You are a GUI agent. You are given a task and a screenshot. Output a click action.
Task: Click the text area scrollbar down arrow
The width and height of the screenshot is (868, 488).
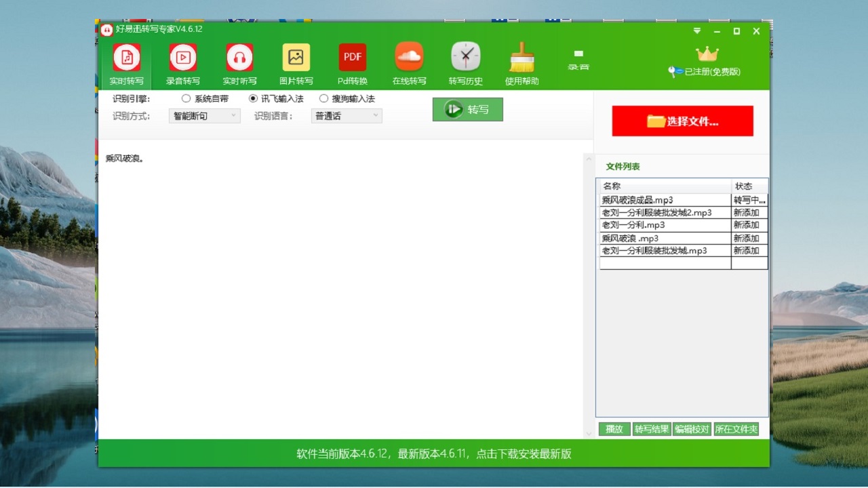[588, 433]
